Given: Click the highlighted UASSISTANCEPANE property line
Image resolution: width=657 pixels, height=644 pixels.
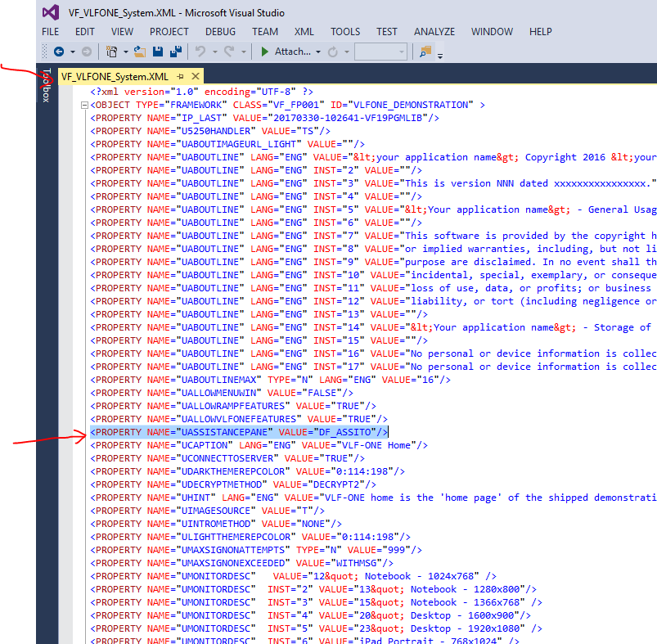Looking at the screenshot, I should pyautogui.click(x=239, y=432).
